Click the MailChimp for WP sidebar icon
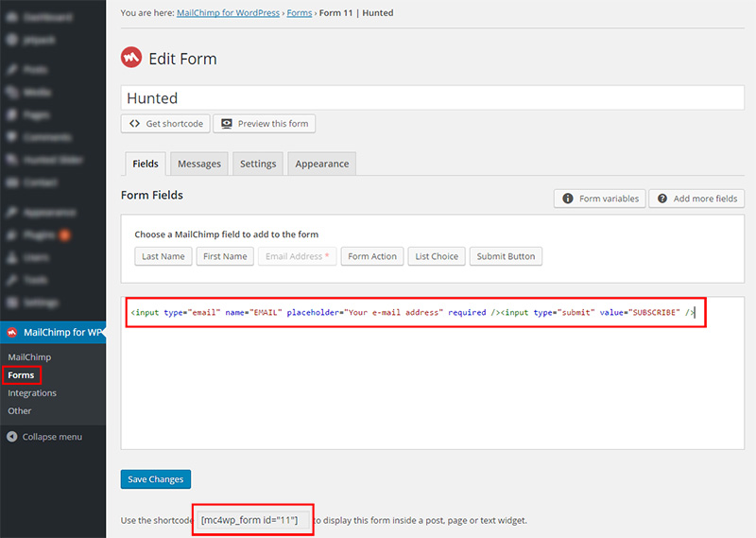 (x=12, y=332)
